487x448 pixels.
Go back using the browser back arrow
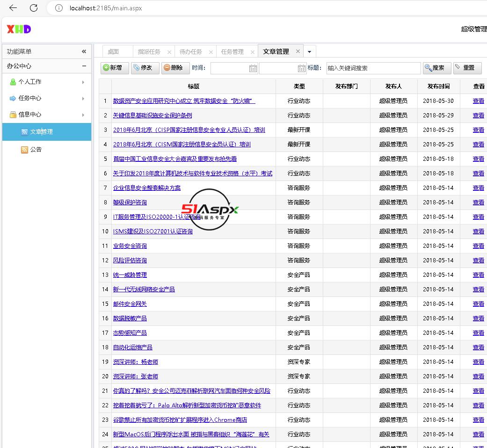(x=13, y=8)
